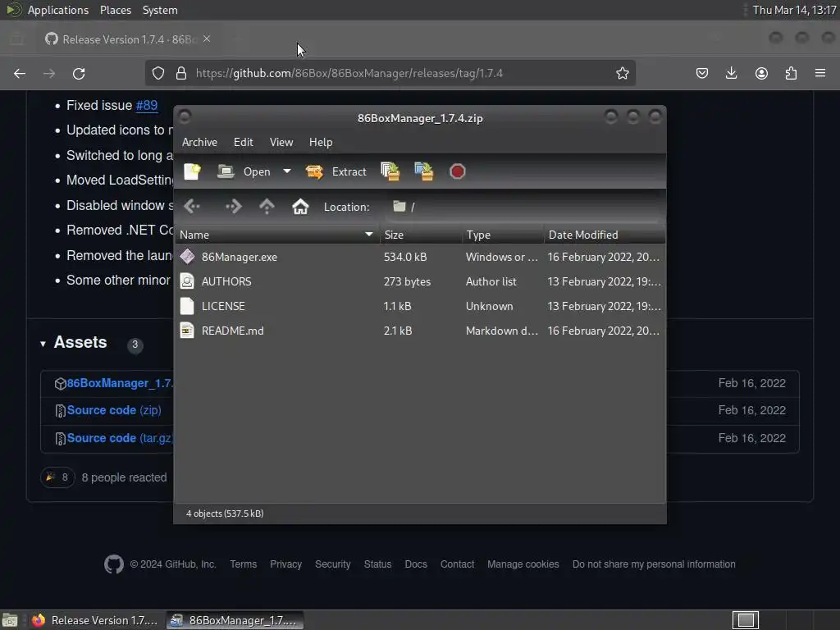The width and height of the screenshot is (840, 630).
Task: Go up one level in archive
Action: [x=267, y=207]
